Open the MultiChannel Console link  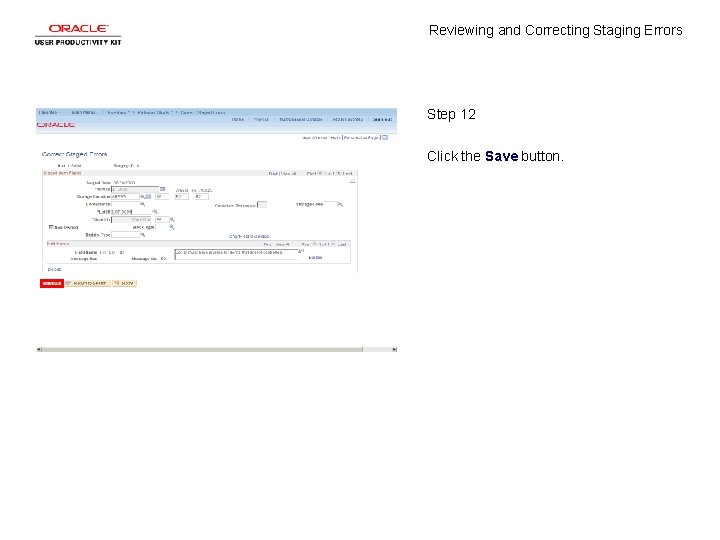click(301, 119)
